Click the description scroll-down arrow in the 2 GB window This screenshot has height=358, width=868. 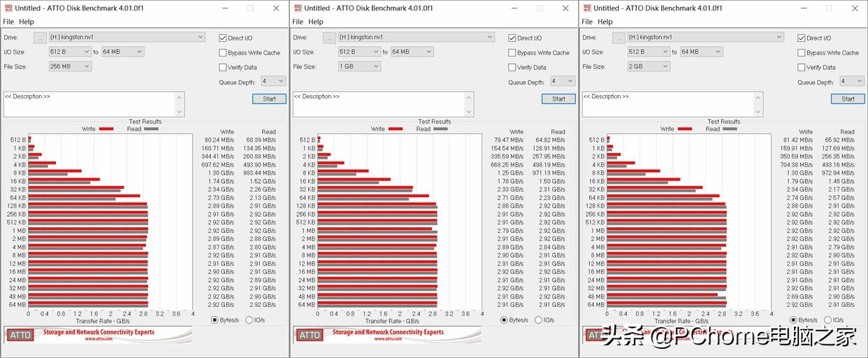click(x=759, y=111)
